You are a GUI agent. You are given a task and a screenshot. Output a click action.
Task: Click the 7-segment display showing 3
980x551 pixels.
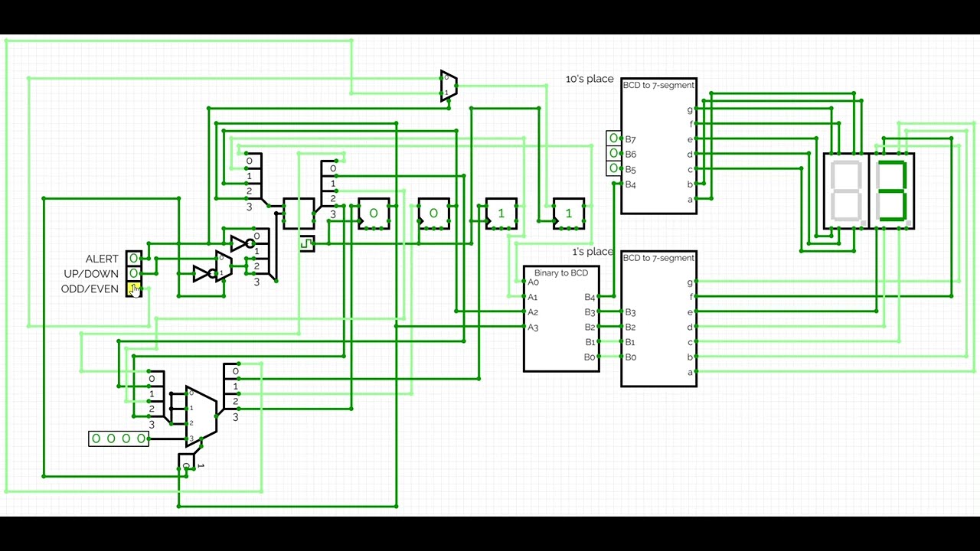[892, 191]
